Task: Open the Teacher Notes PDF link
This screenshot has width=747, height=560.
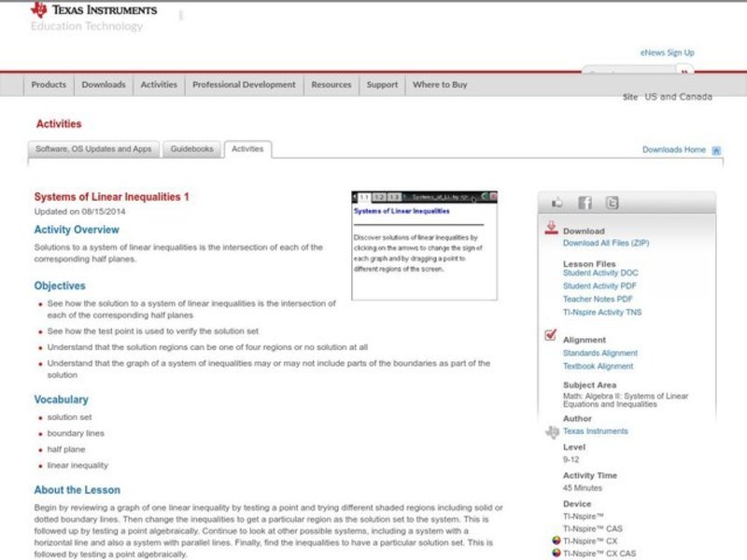Action: point(598,300)
